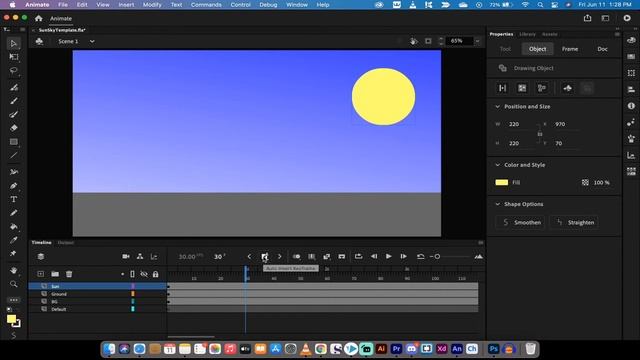
Task: Open the Commands menu
Action: point(206,5)
